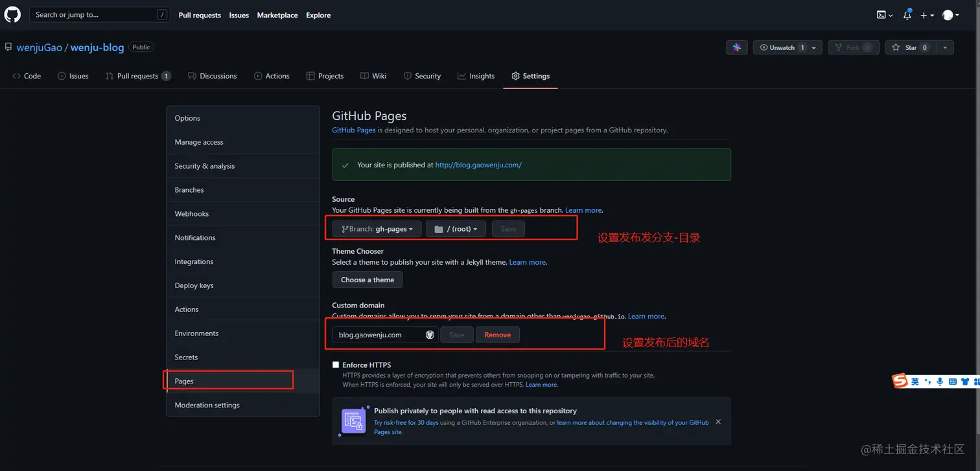The width and height of the screenshot is (980, 471).
Task: Expand the Star list dropdown arrow
Action: [945, 47]
